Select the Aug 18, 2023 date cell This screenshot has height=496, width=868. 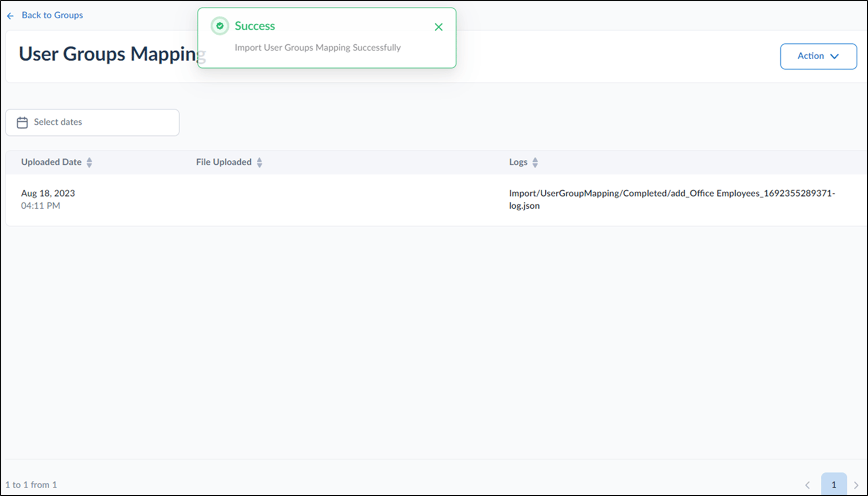(x=48, y=193)
